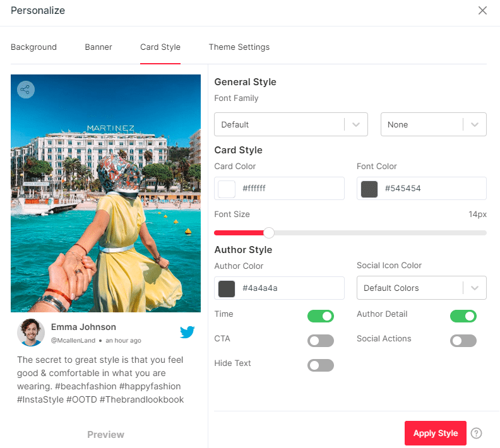This screenshot has height=448, width=500.
Task: Close the Personalize dialog with the X icon
Action: click(x=482, y=11)
